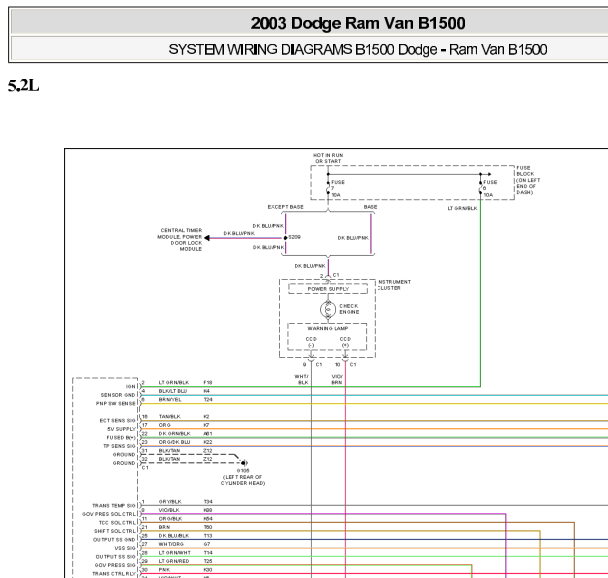Click the 'FUSE 7 10A' label
This screenshot has height=578, width=608.
(337, 188)
